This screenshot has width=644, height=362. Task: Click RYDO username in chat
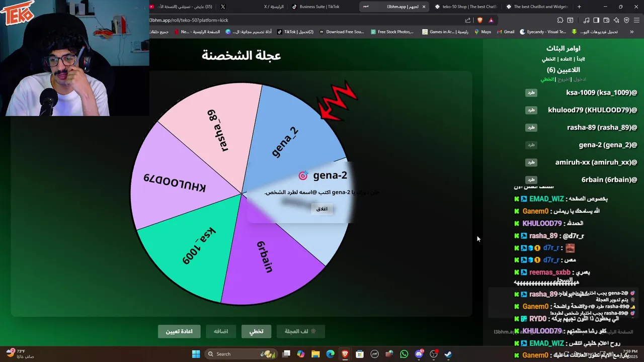tap(538, 319)
